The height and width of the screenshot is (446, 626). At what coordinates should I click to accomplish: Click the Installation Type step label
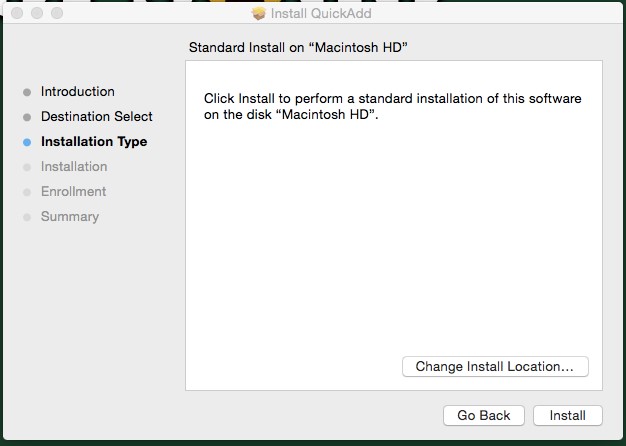tap(94, 141)
